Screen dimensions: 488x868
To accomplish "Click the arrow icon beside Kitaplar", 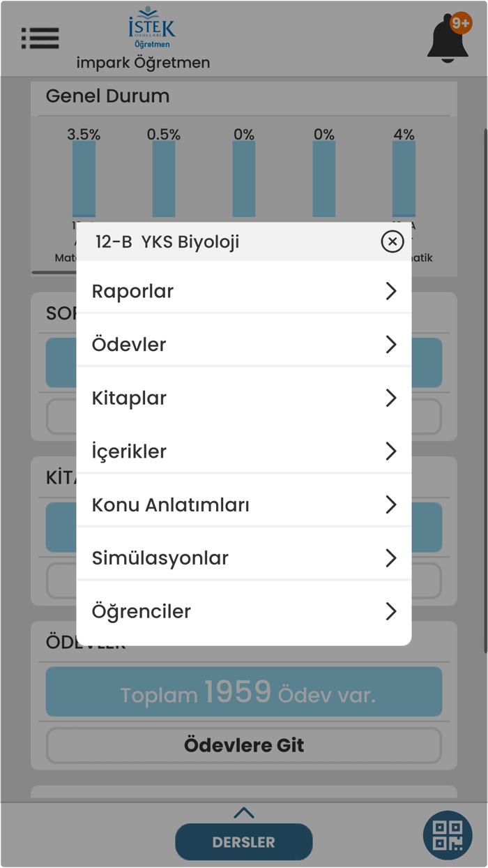I will coord(390,398).
